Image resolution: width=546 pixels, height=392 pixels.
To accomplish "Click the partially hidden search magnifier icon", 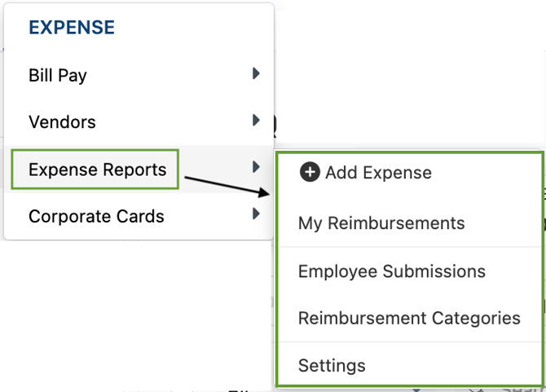I will click(x=274, y=126).
